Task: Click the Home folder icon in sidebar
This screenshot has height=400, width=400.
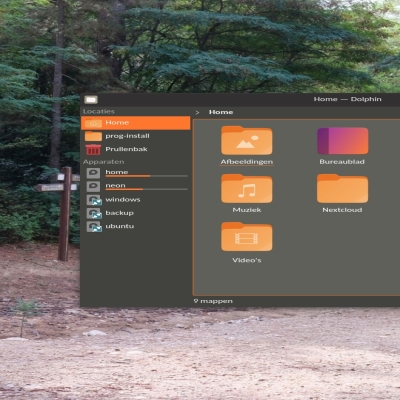Action: [93, 123]
